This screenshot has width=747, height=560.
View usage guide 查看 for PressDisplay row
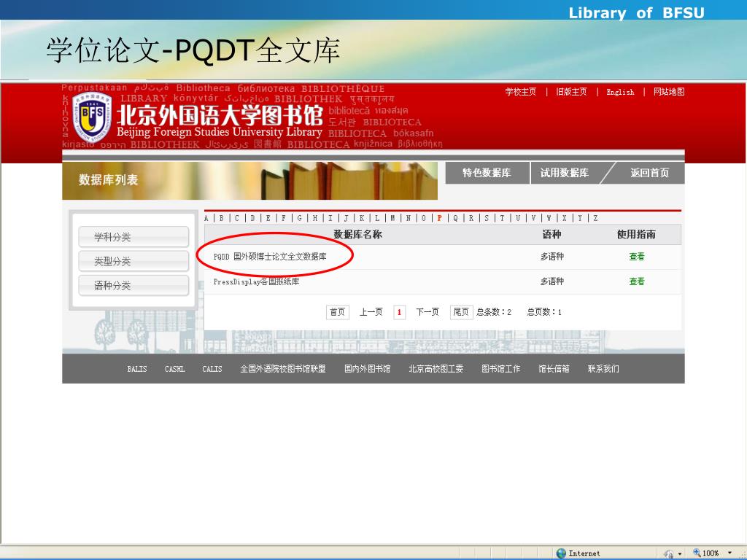(x=636, y=281)
